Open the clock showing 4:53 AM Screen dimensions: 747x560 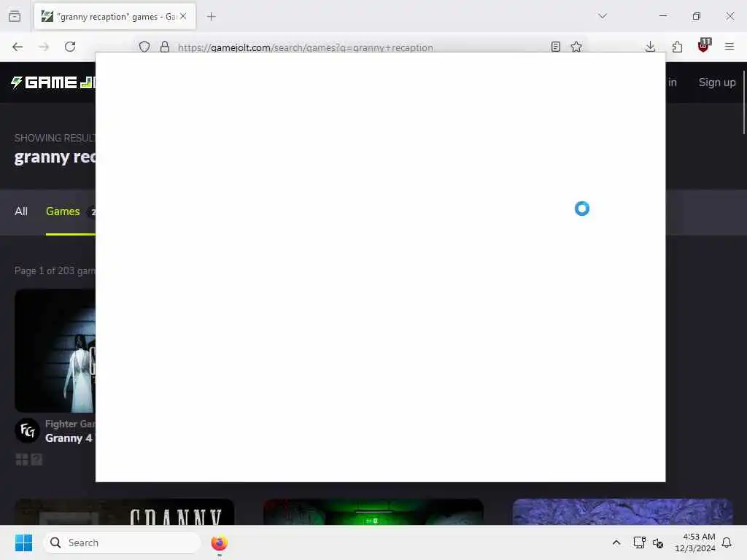pos(695,542)
